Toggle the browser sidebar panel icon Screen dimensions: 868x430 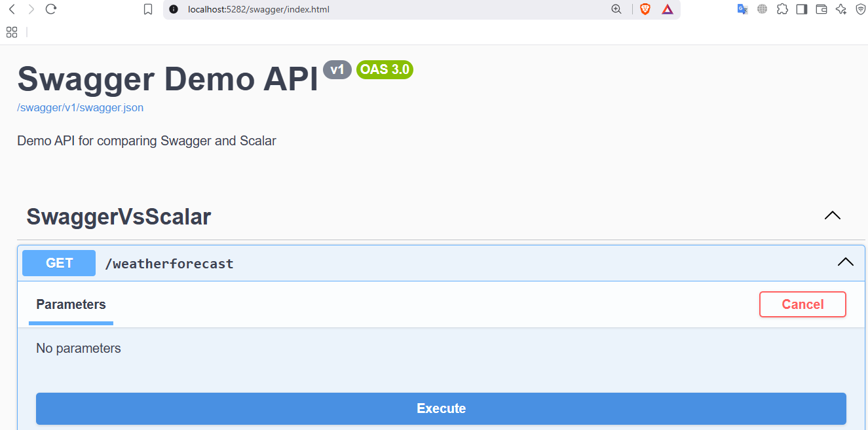(x=801, y=9)
